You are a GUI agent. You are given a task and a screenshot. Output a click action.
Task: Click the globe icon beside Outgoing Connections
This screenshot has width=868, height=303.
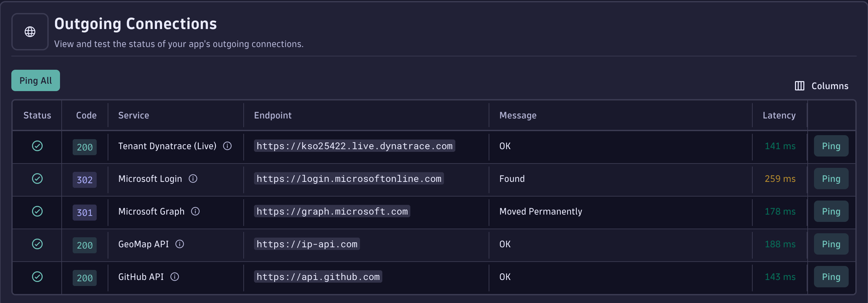coord(30,32)
